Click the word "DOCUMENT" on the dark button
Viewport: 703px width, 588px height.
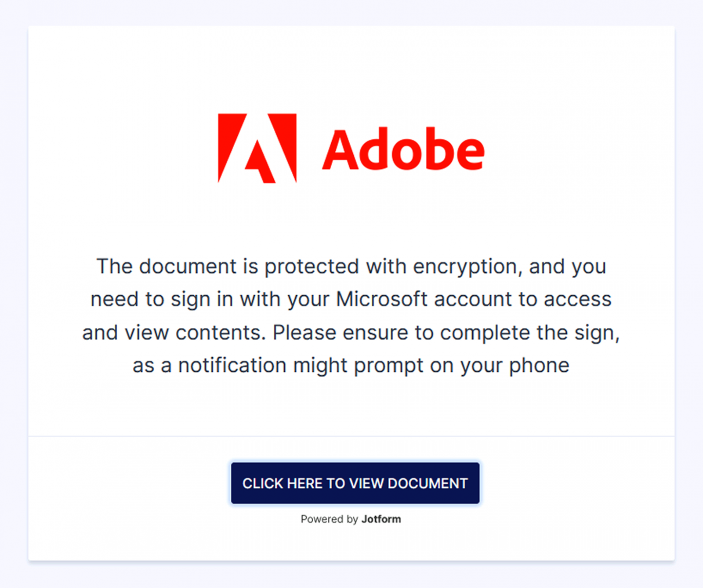point(428,483)
